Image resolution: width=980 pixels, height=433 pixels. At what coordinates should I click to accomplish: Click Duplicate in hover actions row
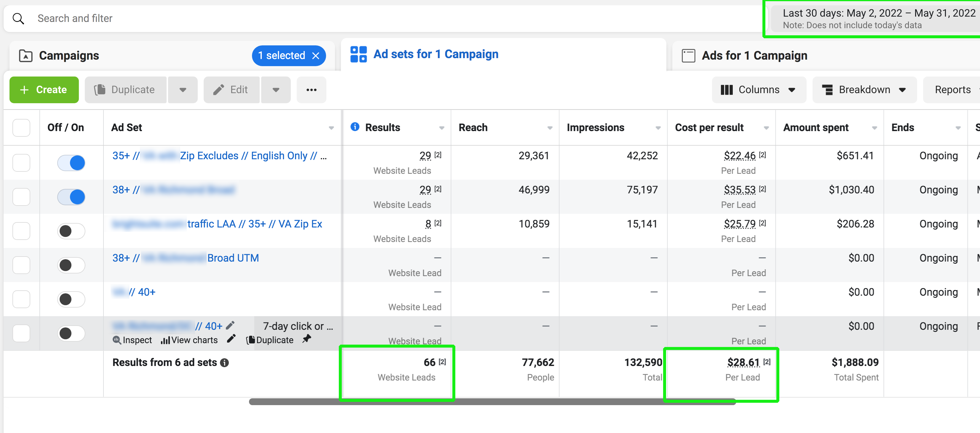coord(270,340)
